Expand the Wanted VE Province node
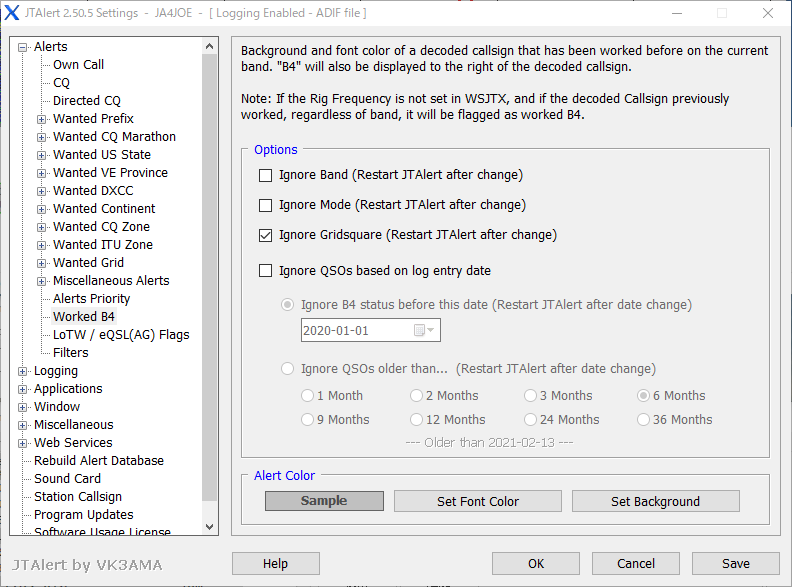This screenshot has height=587, width=792. click(x=41, y=173)
